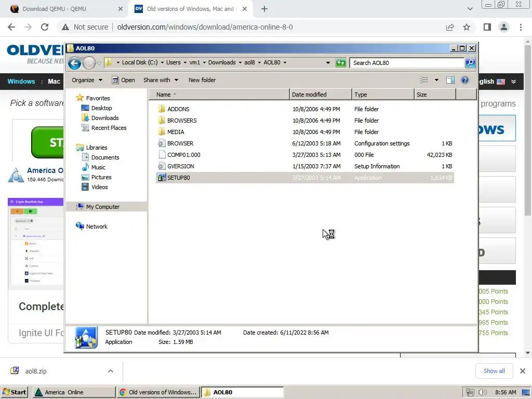Expand the aol8.zip download options chevron
The image size is (532, 399).
[111, 371]
